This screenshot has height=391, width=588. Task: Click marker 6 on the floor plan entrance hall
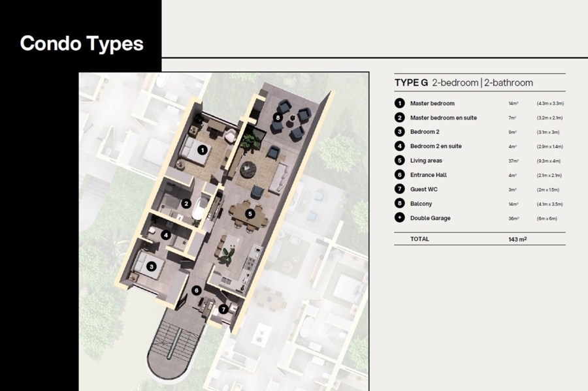196,290
